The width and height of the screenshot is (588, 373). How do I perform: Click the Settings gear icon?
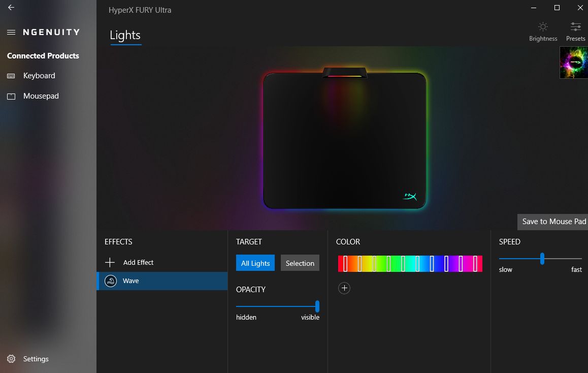[11, 359]
